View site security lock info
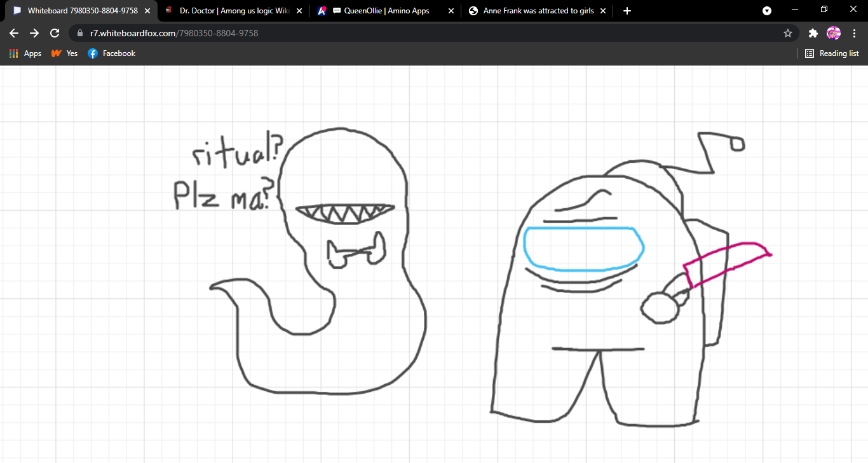The width and height of the screenshot is (868, 463). [x=80, y=33]
